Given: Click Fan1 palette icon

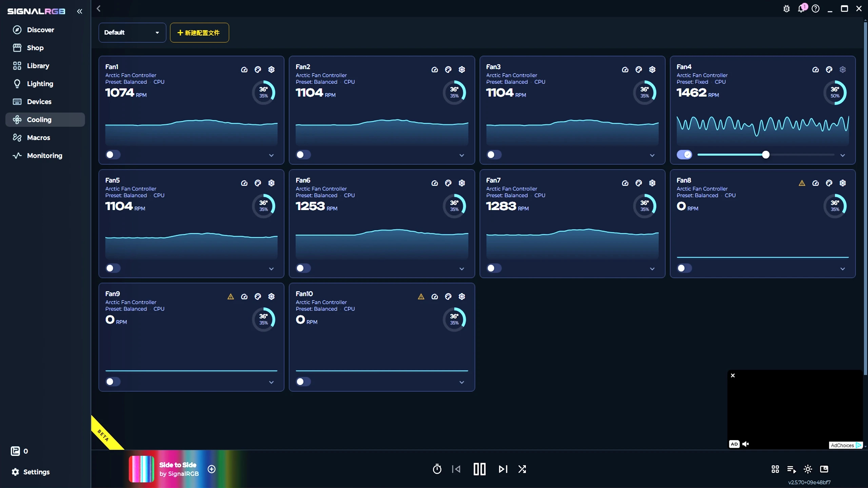Looking at the screenshot, I should [x=258, y=69].
